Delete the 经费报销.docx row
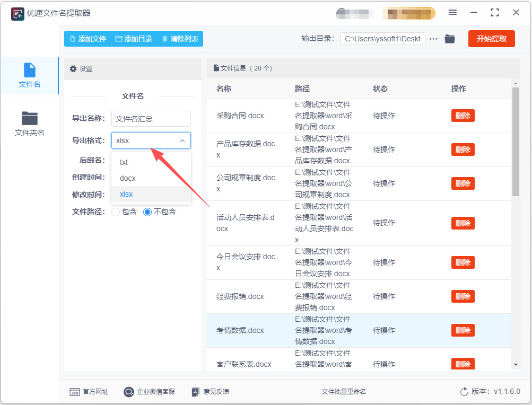Screen dimensions: 532x405 (463, 296)
